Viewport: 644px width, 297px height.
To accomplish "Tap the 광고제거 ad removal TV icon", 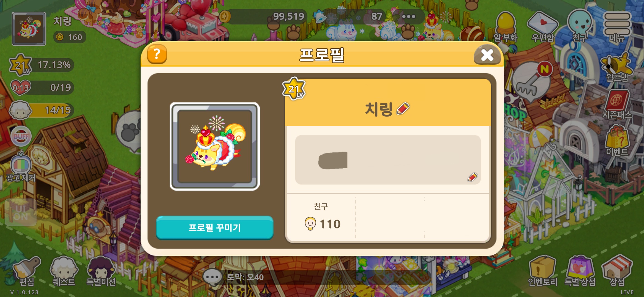I will pyautogui.click(x=21, y=167).
